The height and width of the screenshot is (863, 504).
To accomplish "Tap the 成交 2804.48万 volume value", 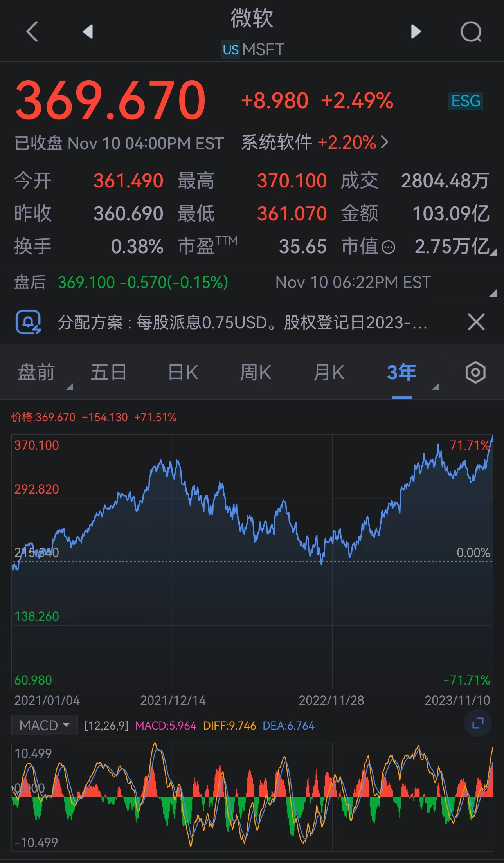I will click(445, 181).
